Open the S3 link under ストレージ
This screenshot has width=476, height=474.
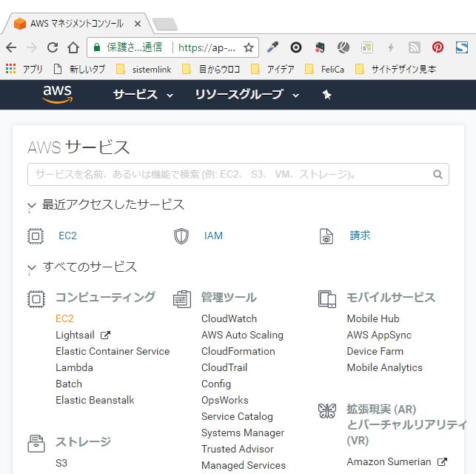click(x=61, y=463)
